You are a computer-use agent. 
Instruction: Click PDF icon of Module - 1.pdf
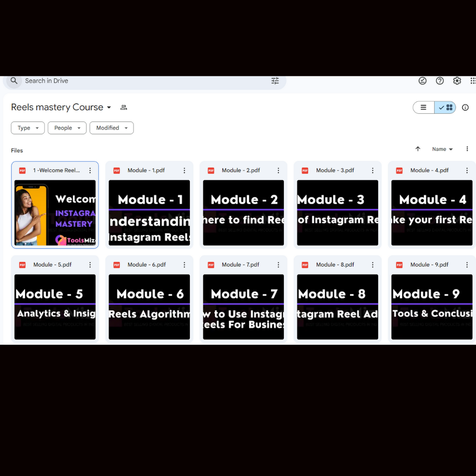tap(116, 171)
